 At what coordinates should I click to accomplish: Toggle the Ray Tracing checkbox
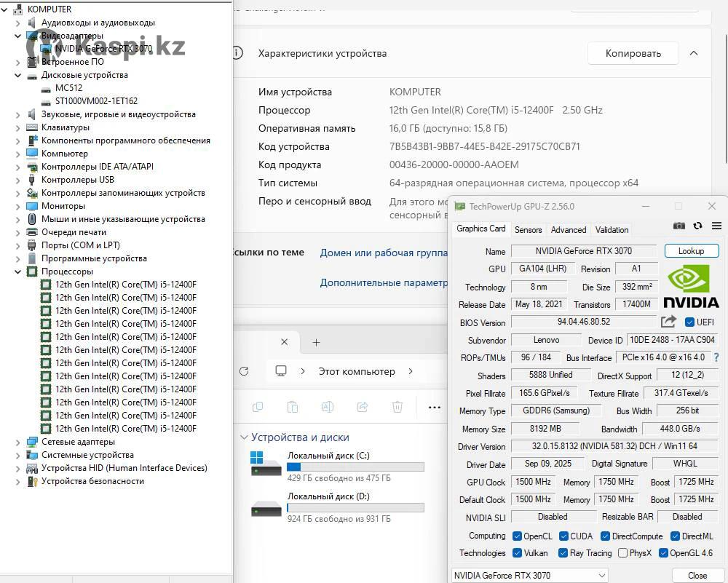(563, 553)
